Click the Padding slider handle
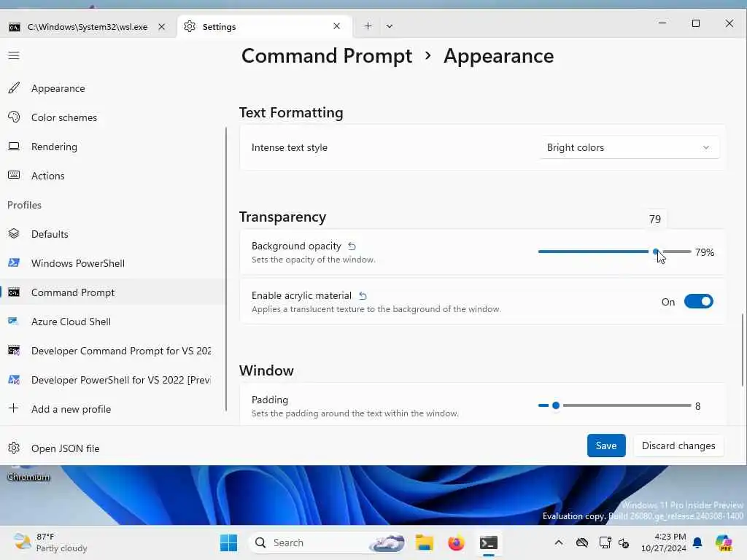 [555, 405]
